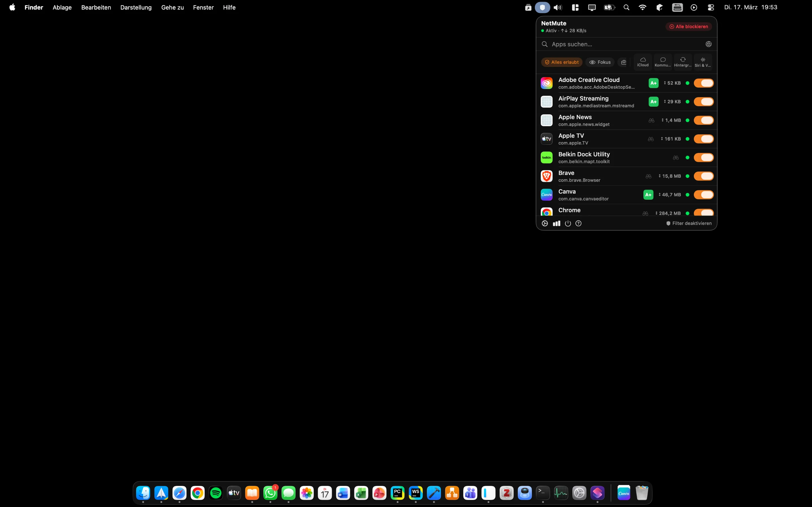Click the globe icon in the search field
812x507 pixels.
click(709, 44)
